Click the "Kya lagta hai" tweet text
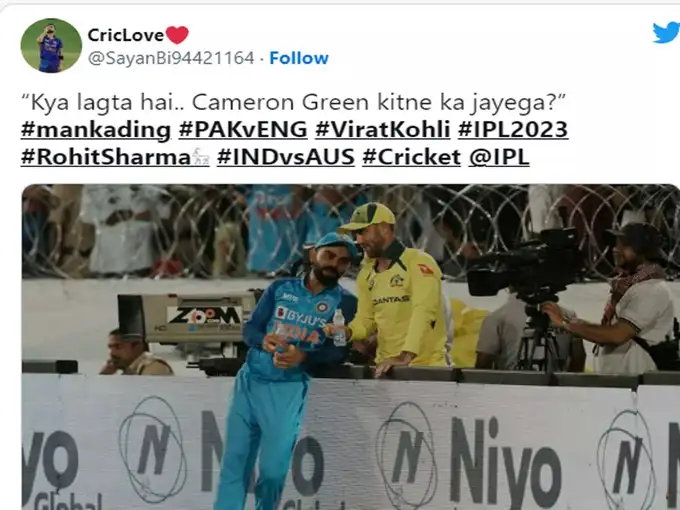The width and height of the screenshot is (680, 510). [294, 103]
